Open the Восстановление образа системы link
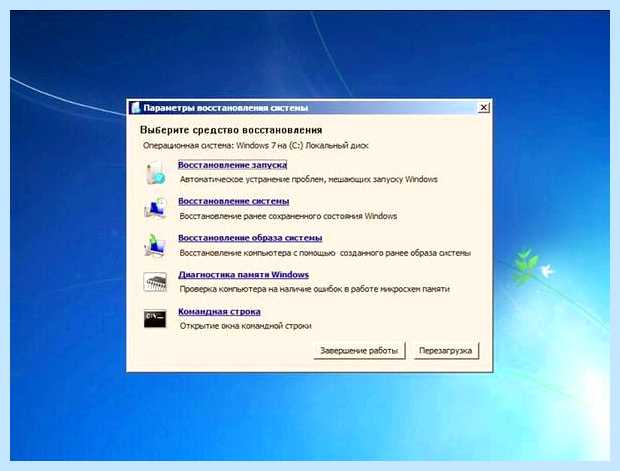 250,238
